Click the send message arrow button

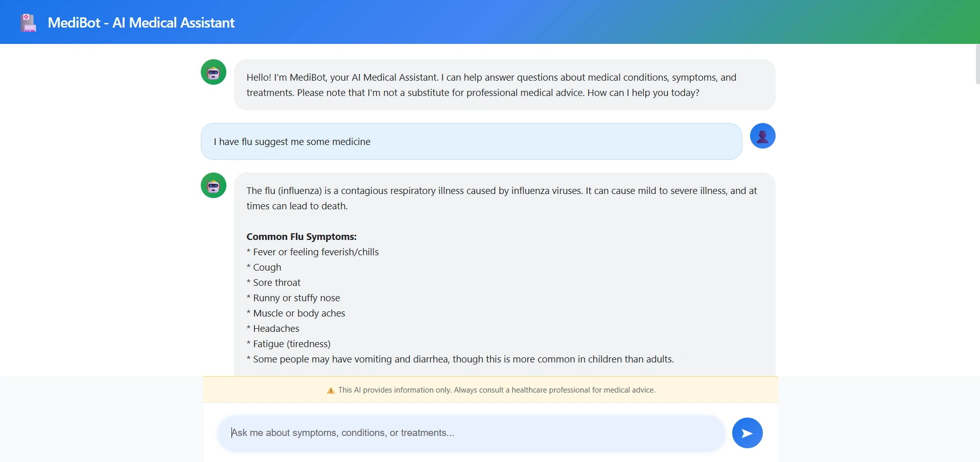pos(747,433)
